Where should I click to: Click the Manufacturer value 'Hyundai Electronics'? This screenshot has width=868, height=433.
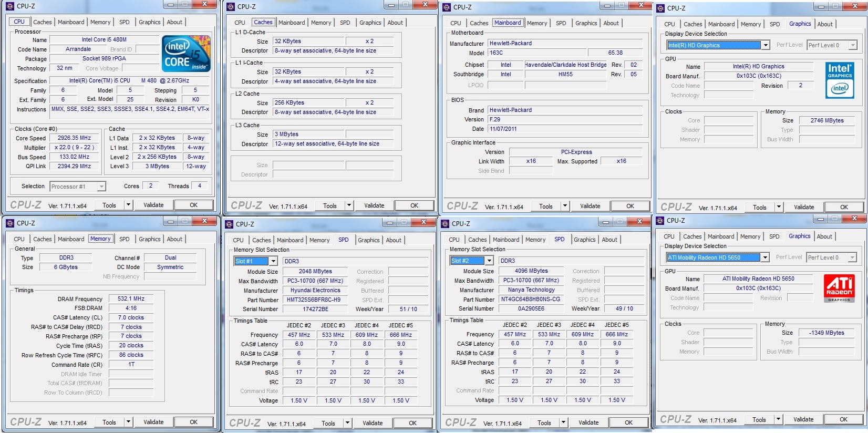tap(315, 290)
